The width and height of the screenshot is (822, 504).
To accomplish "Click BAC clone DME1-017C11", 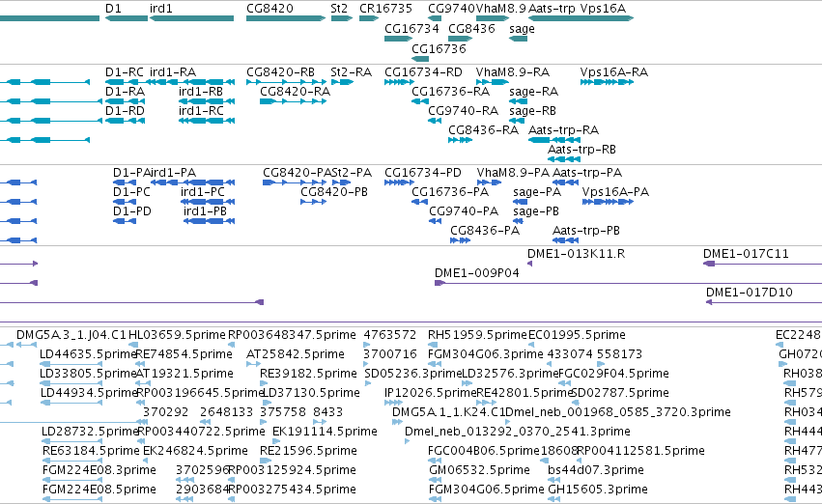I will click(x=762, y=264).
